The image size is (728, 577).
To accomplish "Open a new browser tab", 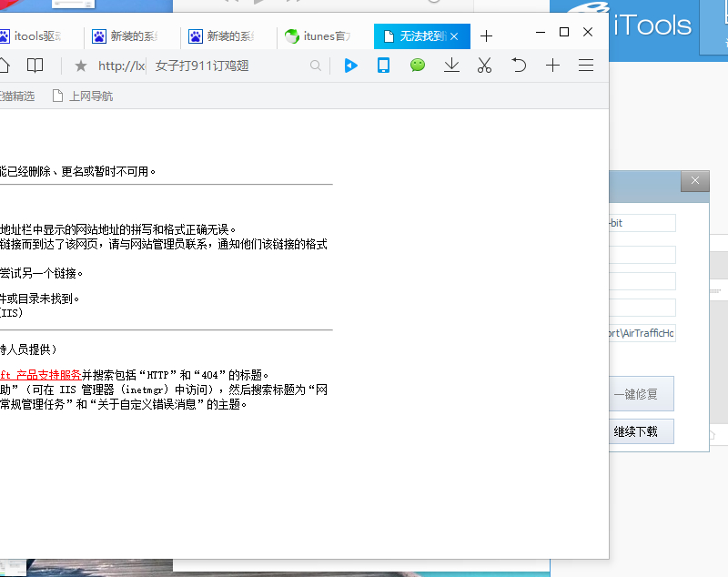I will click(486, 36).
